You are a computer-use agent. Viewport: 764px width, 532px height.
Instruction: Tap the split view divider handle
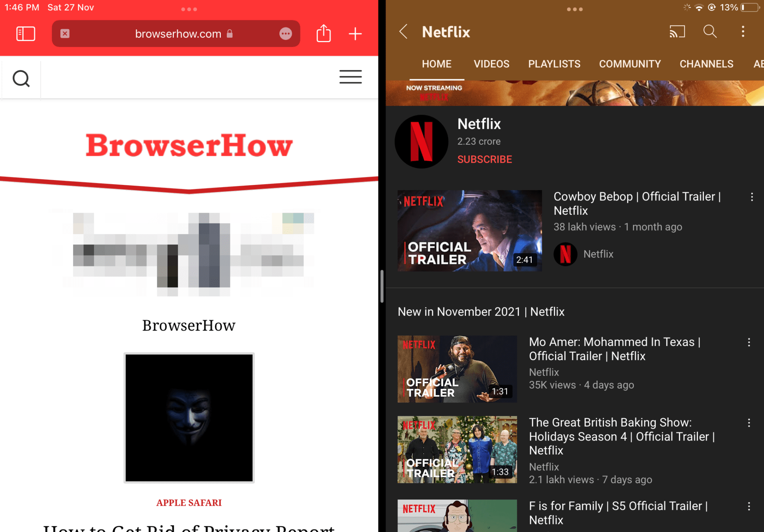point(382,286)
